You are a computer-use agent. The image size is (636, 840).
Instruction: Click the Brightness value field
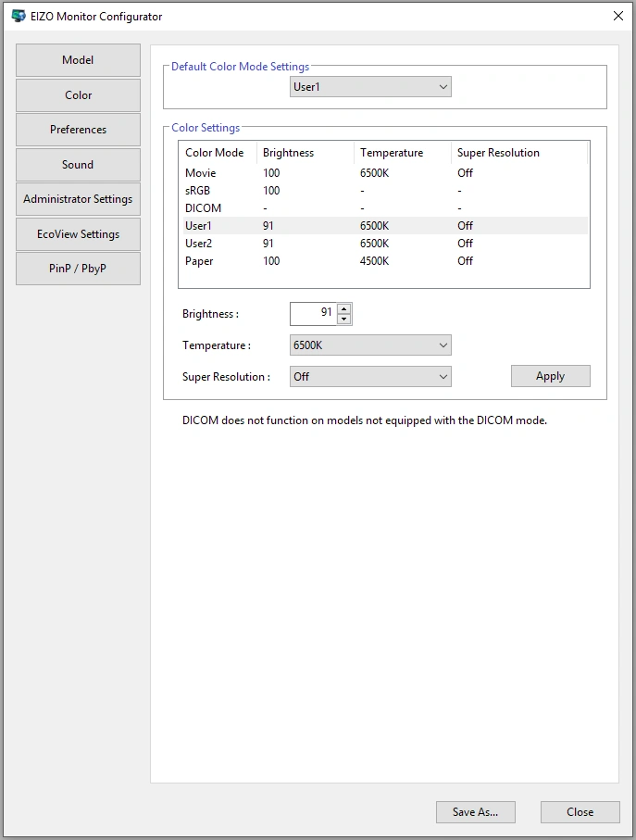click(314, 313)
